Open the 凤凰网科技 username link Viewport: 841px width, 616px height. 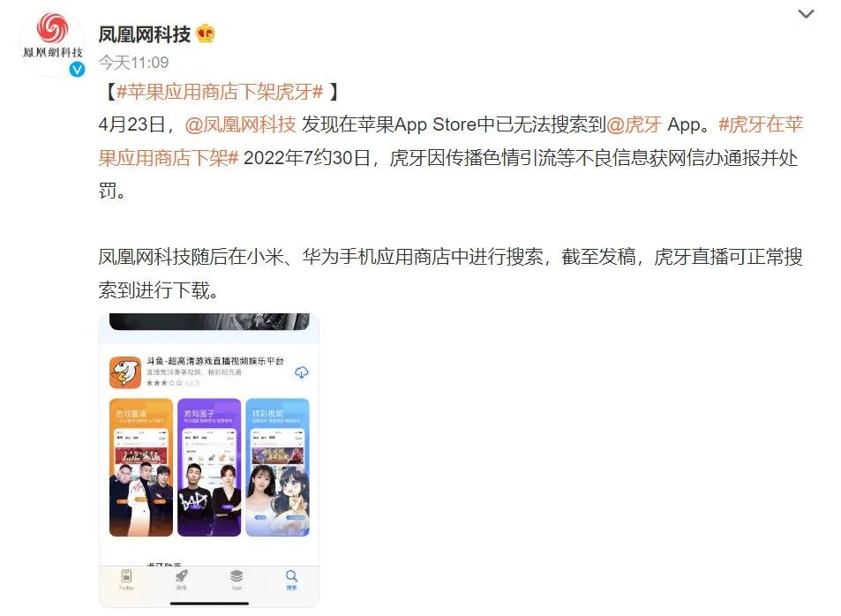point(144,34)
